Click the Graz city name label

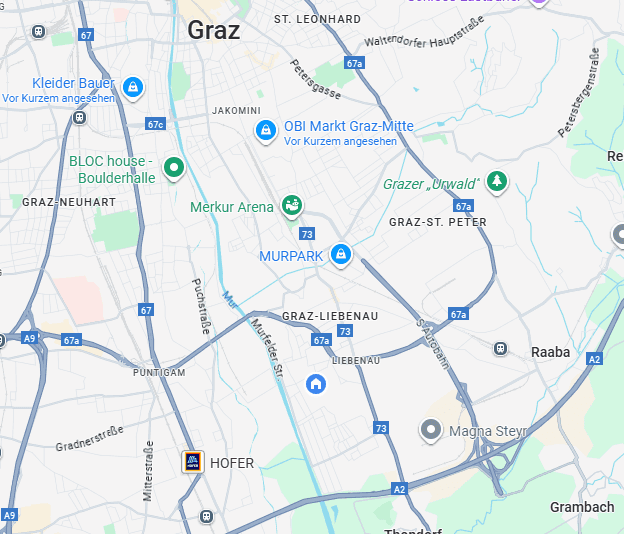[214, 30]
